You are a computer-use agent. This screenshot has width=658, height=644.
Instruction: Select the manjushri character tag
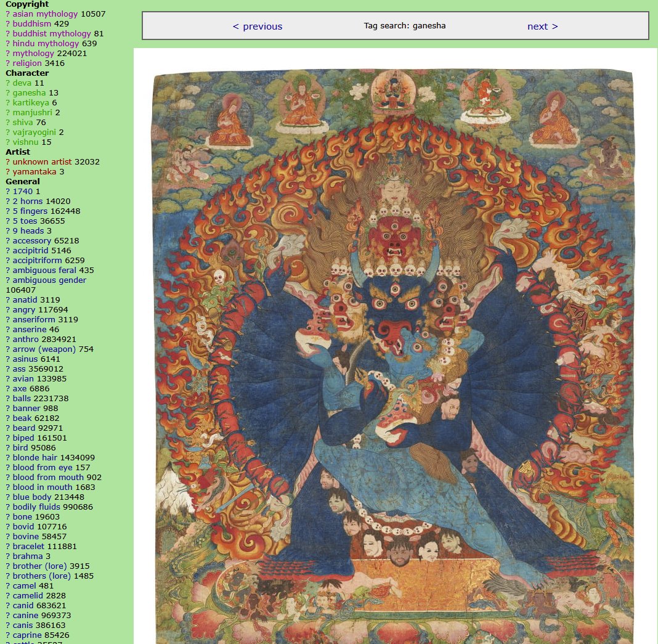32,113
